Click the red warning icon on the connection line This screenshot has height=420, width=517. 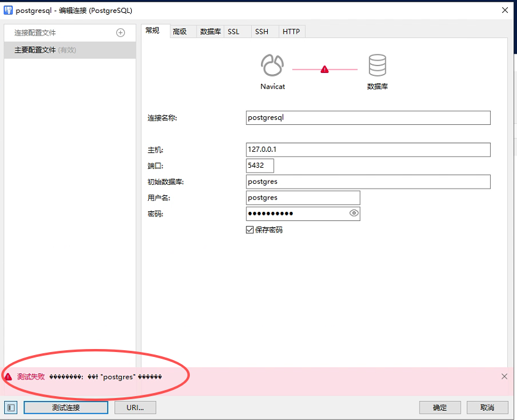click(325, 69)
